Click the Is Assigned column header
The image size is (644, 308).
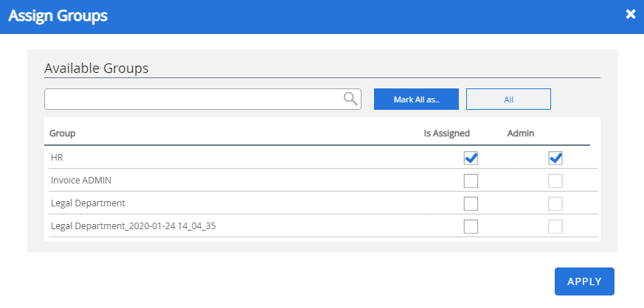[x=451, y=133]
